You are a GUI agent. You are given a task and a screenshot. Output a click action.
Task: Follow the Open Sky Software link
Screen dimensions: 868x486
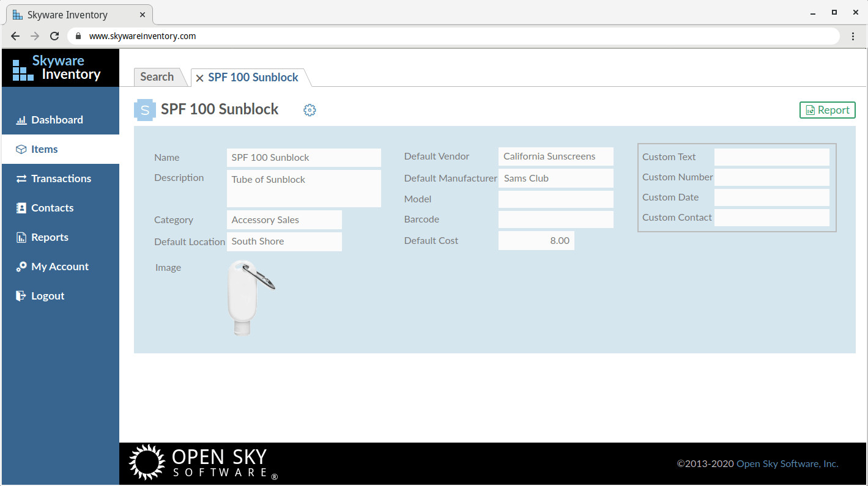pos(787,463)
